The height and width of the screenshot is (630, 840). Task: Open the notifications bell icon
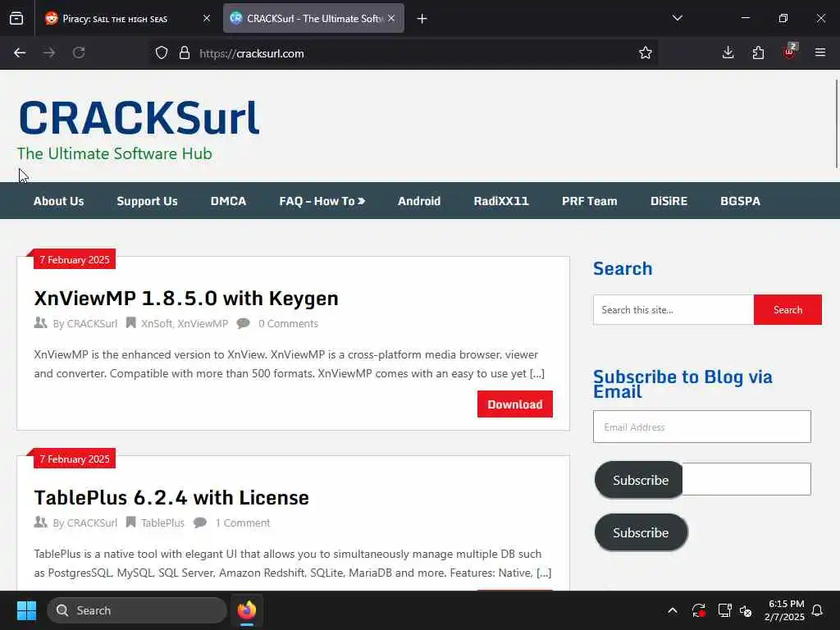coord(818,610)
